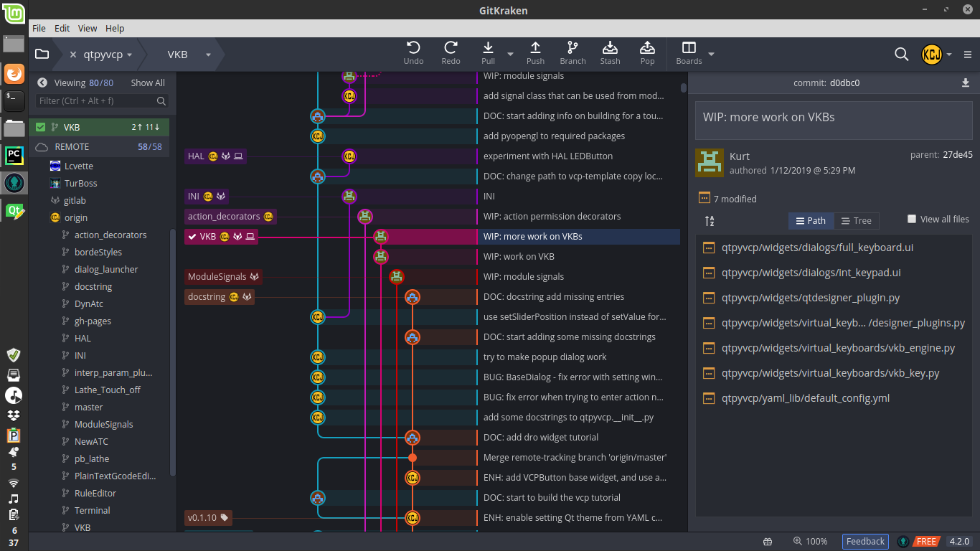This screenshot has height=551, width=980.
Task: Pull changes using the Pull icon
Action: (x=488, y=48)
